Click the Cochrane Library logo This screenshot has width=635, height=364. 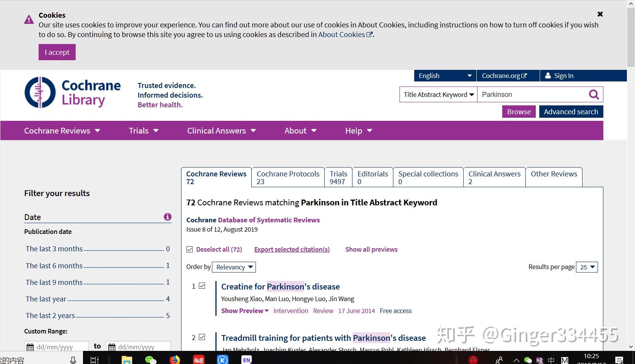(x=73, y=93)
